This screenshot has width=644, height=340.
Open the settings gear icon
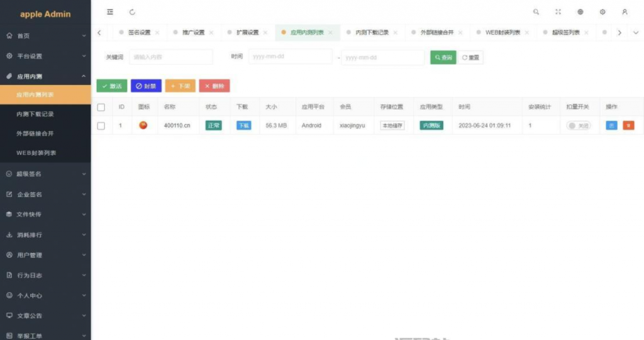pyautogui.click(x=602, y=12)
